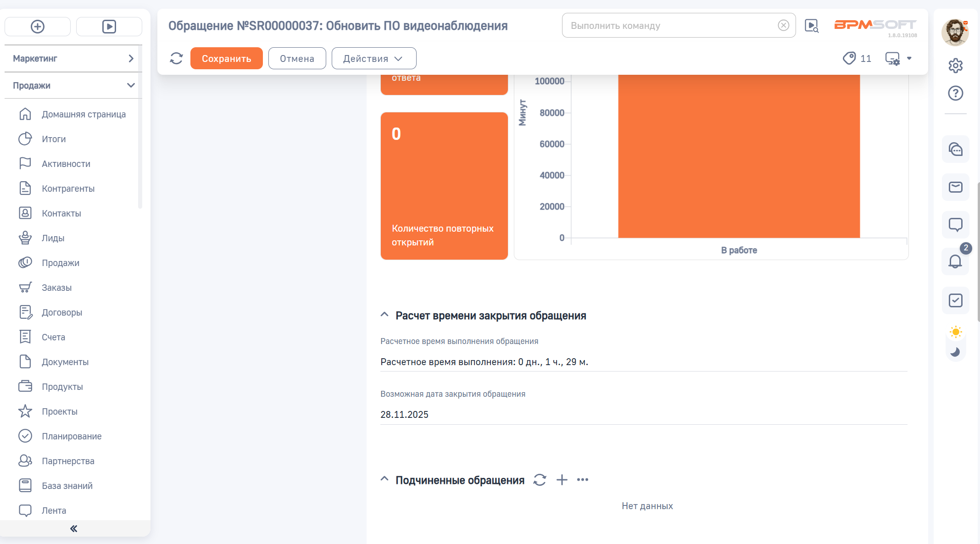Viewport: 980px width, 544px height.
Task: Open notifications bell with badge 2
Action: click(956, 262)
